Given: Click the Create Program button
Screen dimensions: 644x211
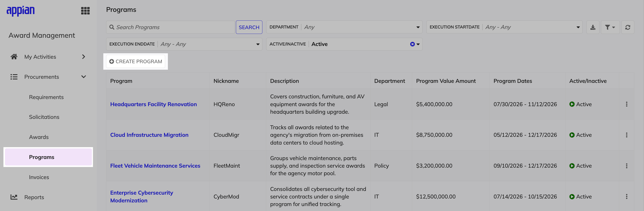Looking at the screenshot, I should click(x=136, y=61).
